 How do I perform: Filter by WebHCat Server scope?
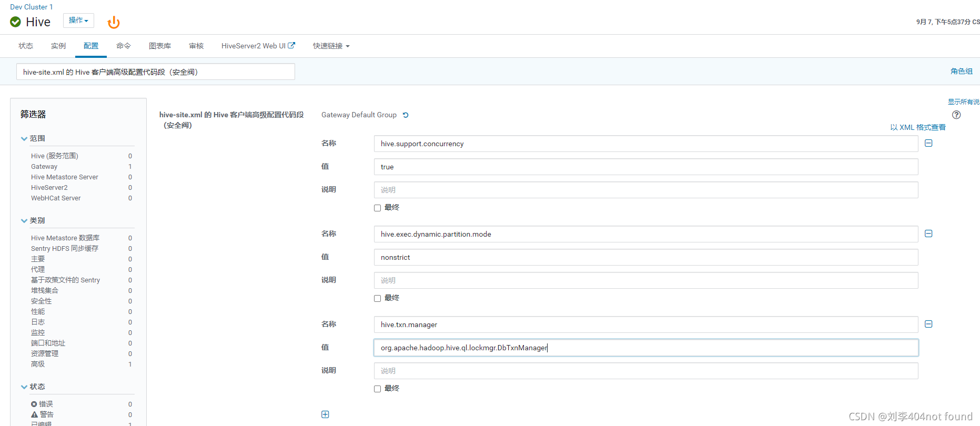pos(56,198)
